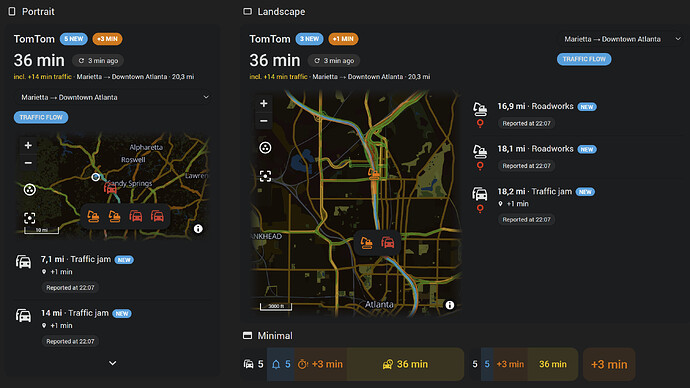Select first traffic jam car icon in Portrait overlay
Image resolution: width=690 pixels, height=388 pixels.
tap(136, 216)
